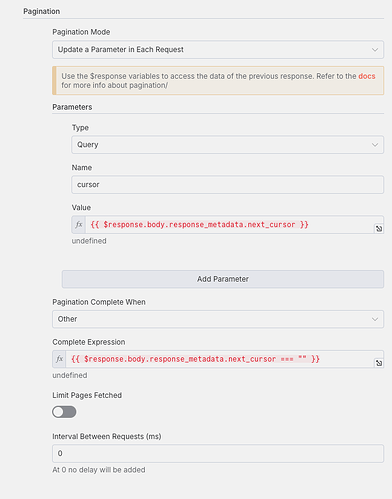Open the Pagination Mode dropdown
Screen dimensions: 392x499
coord(218,50)
